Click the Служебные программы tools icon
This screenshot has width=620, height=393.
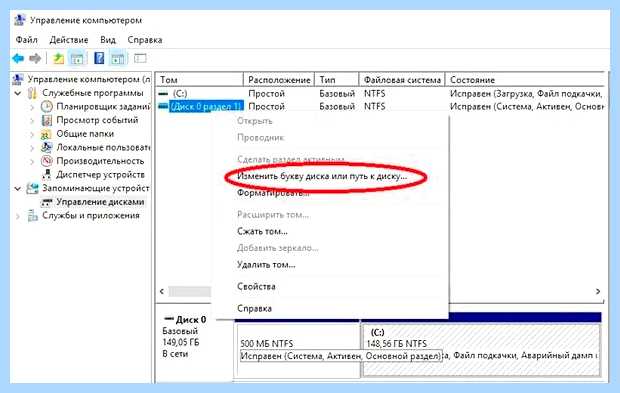click(32, 93)
